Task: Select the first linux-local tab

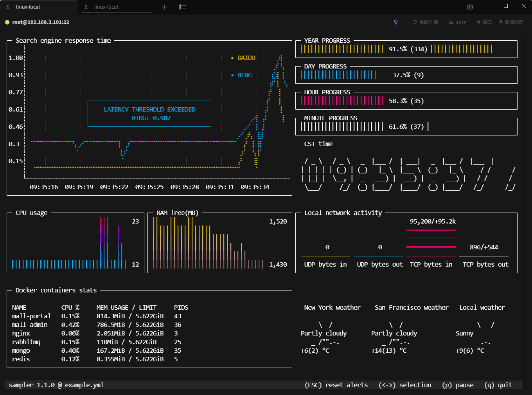Action: tap(28, 7)
